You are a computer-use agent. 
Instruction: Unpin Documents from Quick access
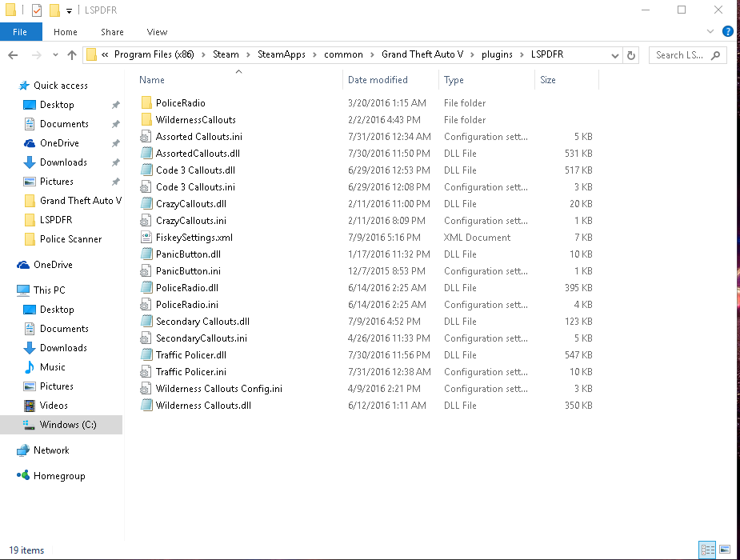click(x=116, y=124)
